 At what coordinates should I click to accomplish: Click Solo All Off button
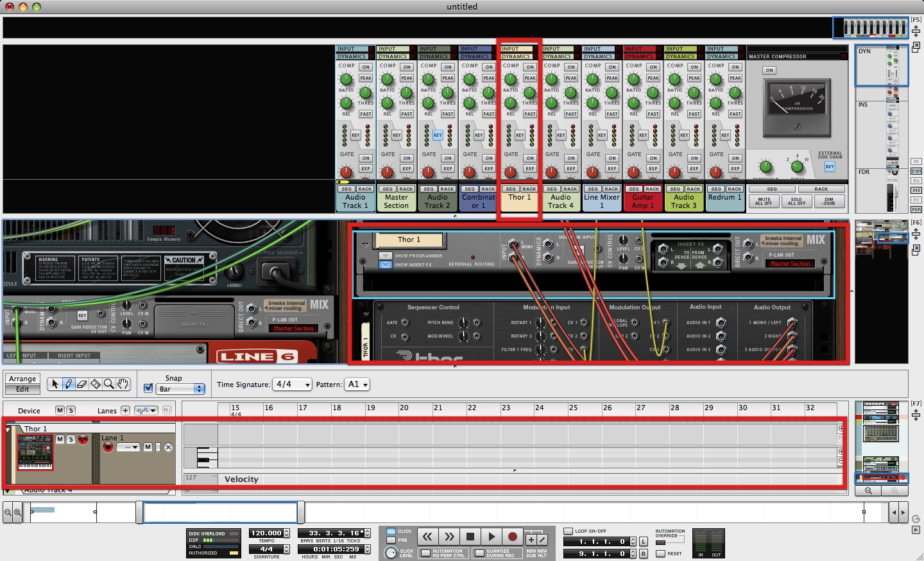click(796, 201)
